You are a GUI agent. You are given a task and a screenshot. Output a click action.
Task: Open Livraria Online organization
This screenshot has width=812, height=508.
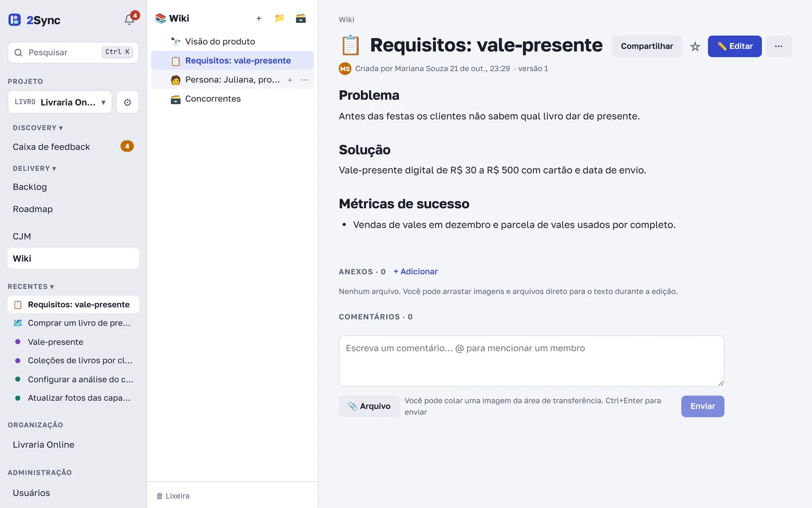click(x=73, y=445)
